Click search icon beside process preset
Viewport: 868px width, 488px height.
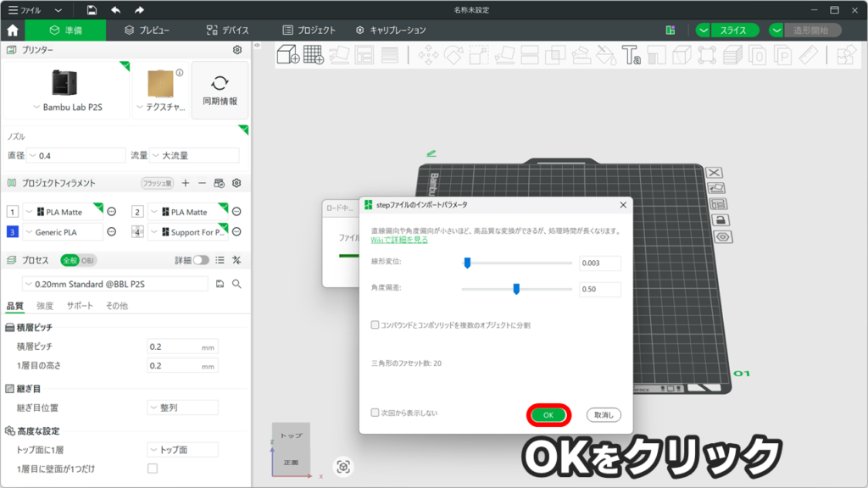(x=237, y=284)
